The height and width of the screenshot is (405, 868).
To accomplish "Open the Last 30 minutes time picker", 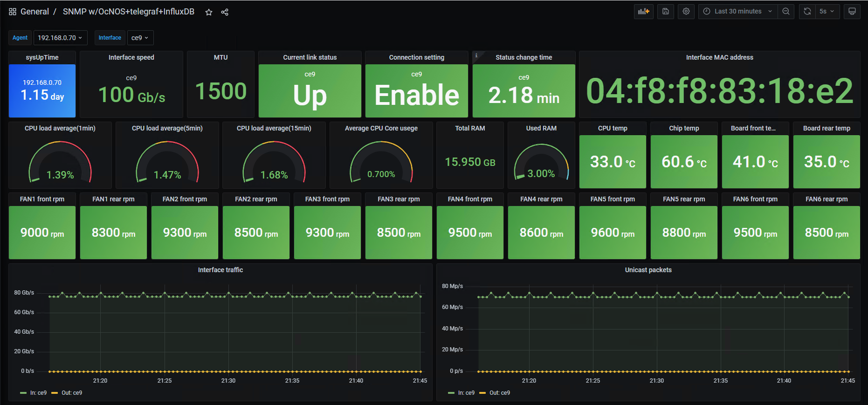I will (738, 12).
